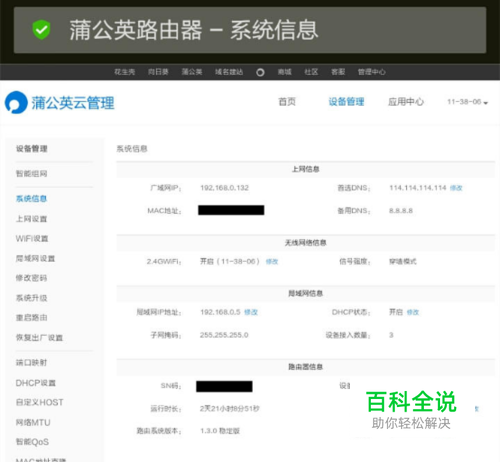
Task: Click the 无线网络信息 section header
Action: point(306,243)
